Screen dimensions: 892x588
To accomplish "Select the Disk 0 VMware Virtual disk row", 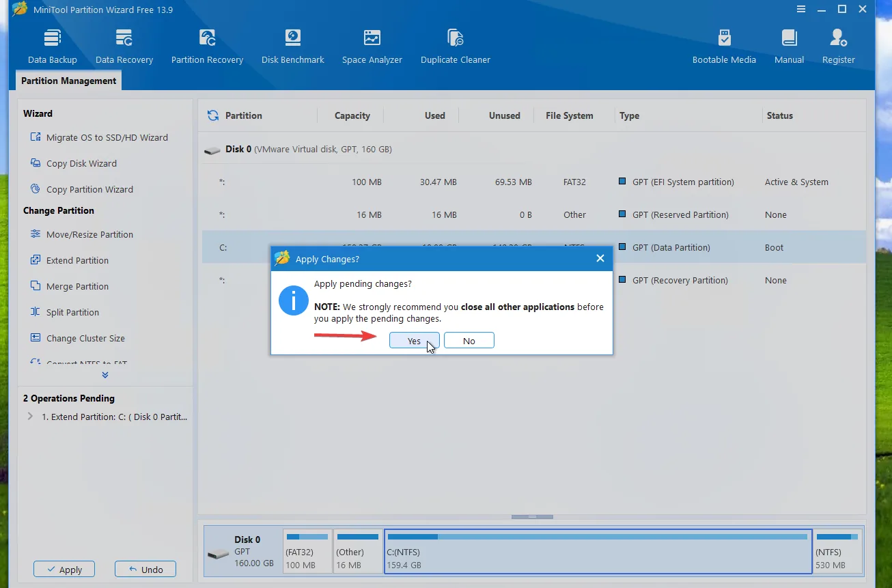I will tap(534, 150).
